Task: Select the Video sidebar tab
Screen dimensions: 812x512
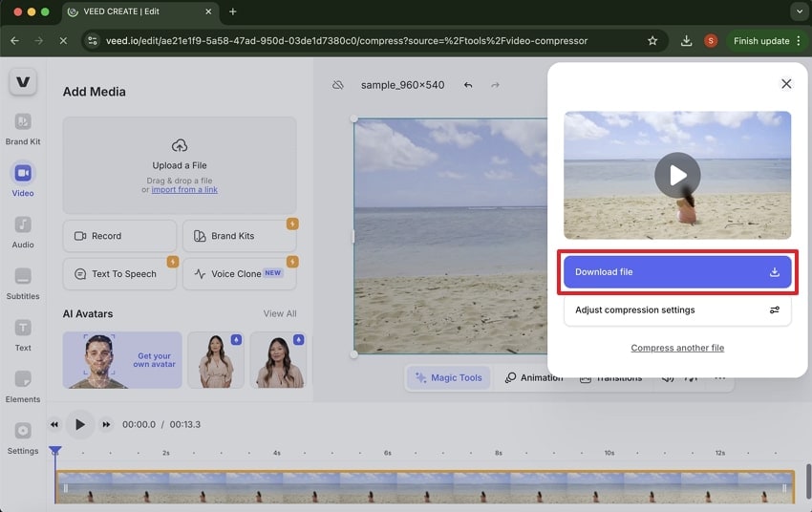Action: (x=23, y=181)
